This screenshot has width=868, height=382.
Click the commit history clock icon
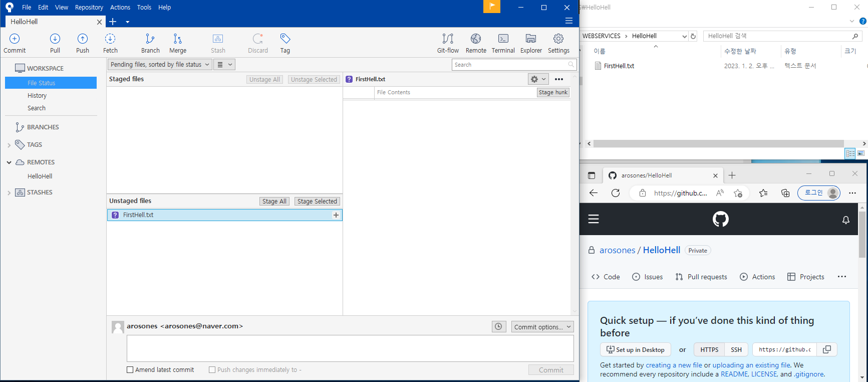point(499,327)
